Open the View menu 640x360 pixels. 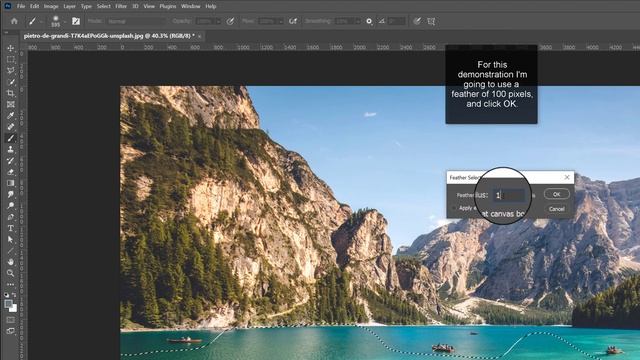tap(149, 6)
